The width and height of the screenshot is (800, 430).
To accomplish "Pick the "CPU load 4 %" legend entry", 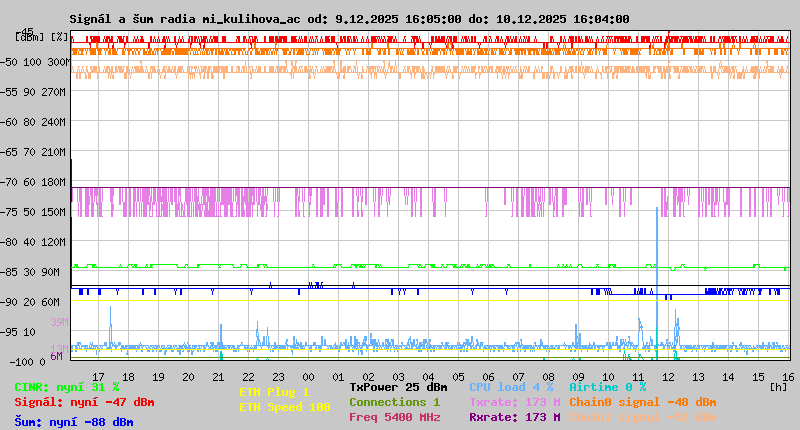I will [x=511, y=387].
